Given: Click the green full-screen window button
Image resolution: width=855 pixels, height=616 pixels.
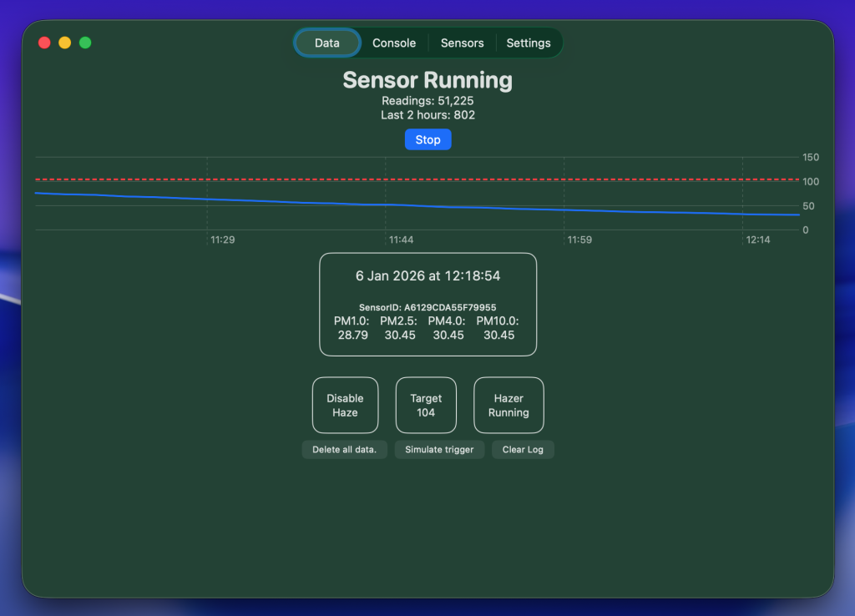Looking at the screenshot, I should tap(85, 43).
